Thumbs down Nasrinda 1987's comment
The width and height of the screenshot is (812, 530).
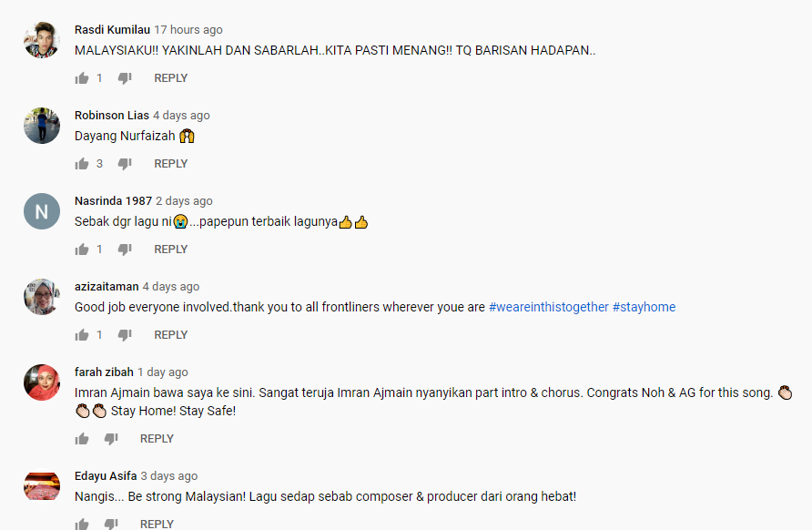[x=125, y=250]
